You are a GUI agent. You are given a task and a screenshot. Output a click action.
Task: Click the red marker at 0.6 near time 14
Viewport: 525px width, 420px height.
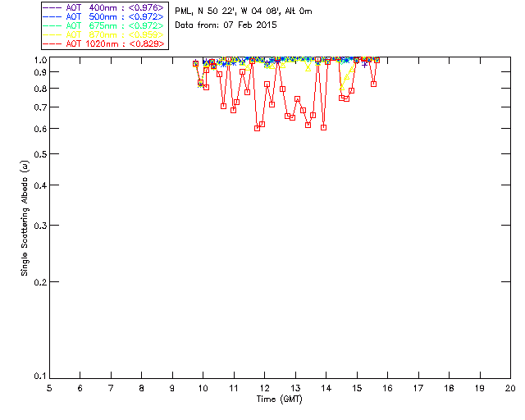click(x=323, y=128)
